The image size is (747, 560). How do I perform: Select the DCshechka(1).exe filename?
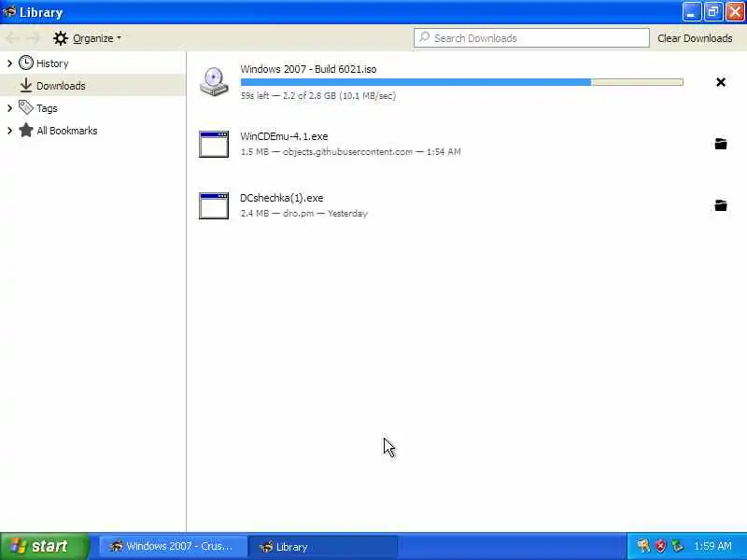[282, 198]
